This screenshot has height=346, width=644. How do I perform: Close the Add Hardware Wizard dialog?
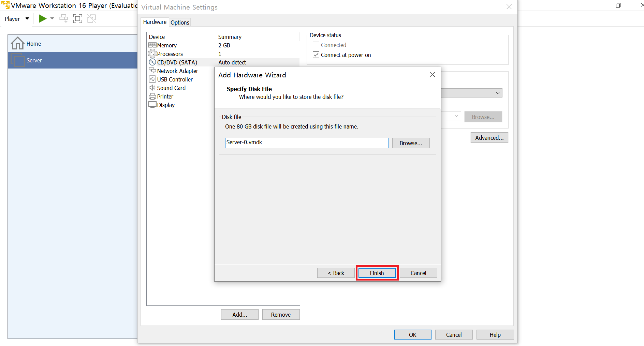coord(432,75)
